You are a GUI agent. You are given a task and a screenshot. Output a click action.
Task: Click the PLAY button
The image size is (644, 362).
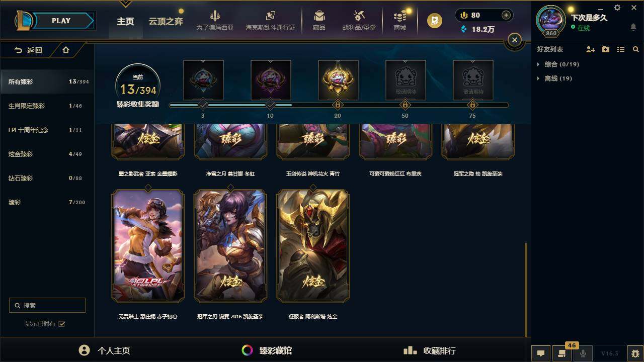61,21
